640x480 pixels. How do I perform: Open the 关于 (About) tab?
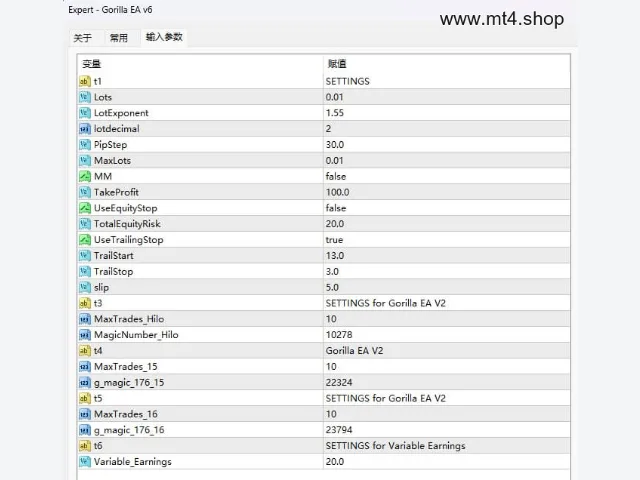82,38
